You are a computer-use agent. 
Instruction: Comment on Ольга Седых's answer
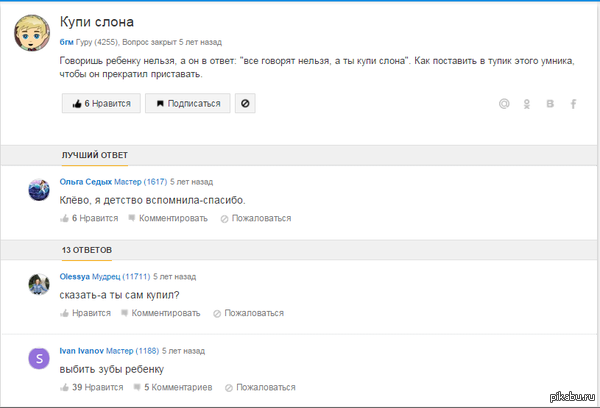click(168, 218)
